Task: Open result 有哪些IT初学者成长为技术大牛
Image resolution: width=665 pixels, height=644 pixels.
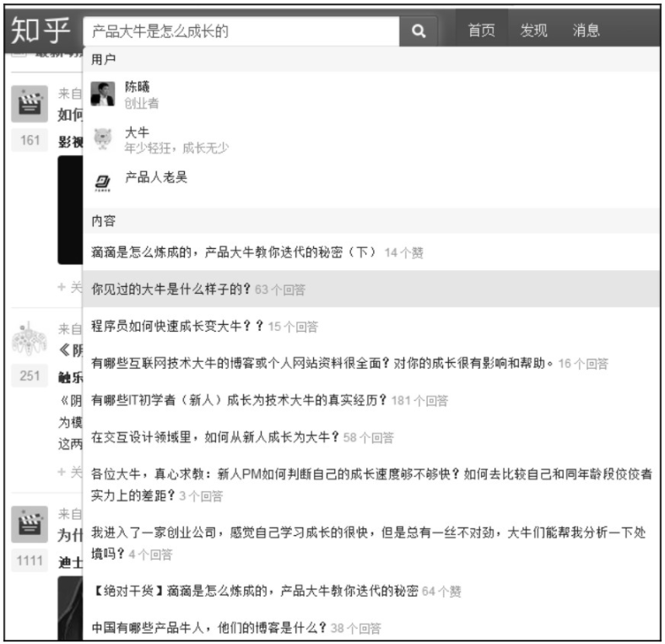Action: pyautogui.click(x=371, y=400)
